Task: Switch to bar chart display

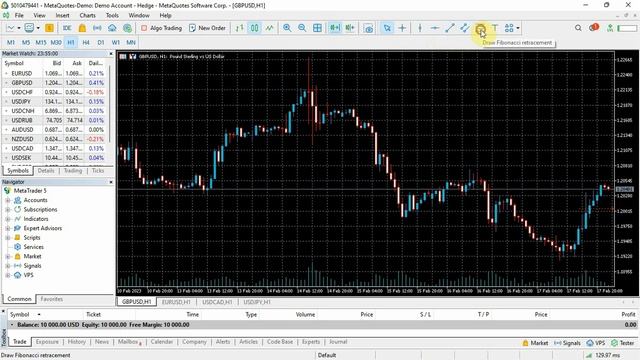Action: point(240,28)
